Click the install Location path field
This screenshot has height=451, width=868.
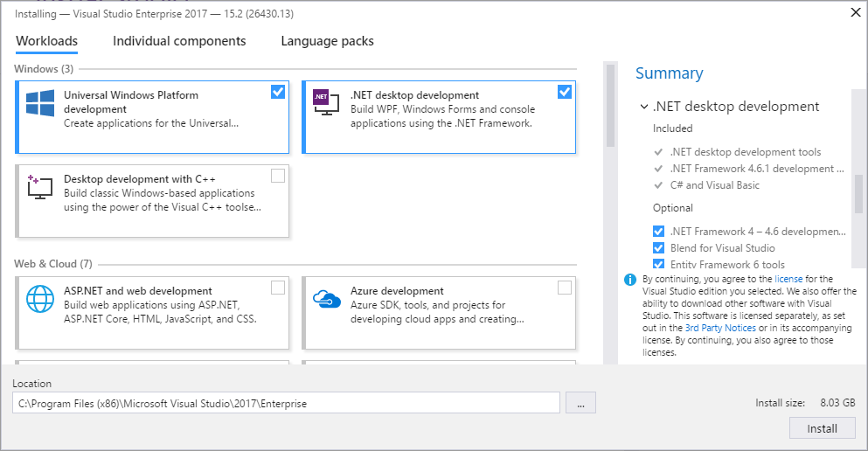(286, 403)
